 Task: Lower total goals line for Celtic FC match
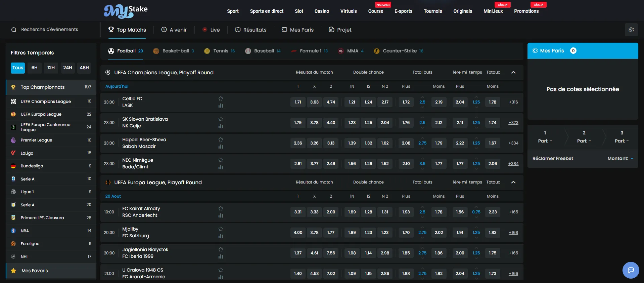[422, 107]
